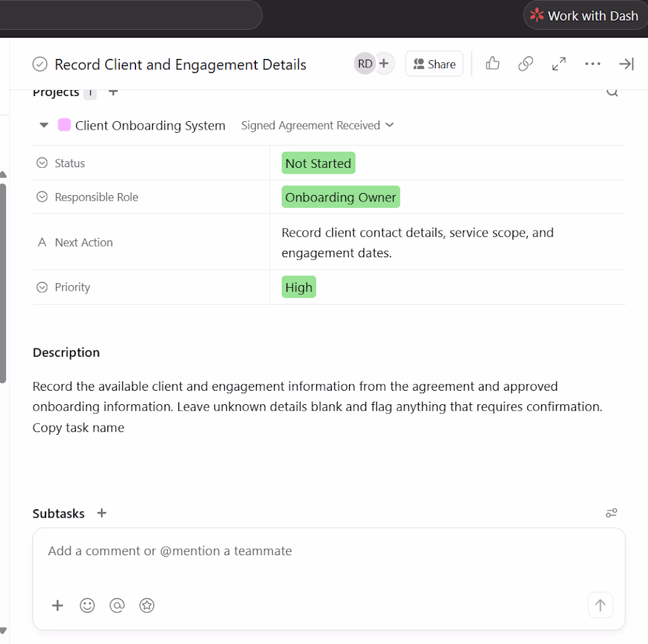Insert emoji in comment box
This screenshot has width=648, height=644.
click(x=87, y=605)
